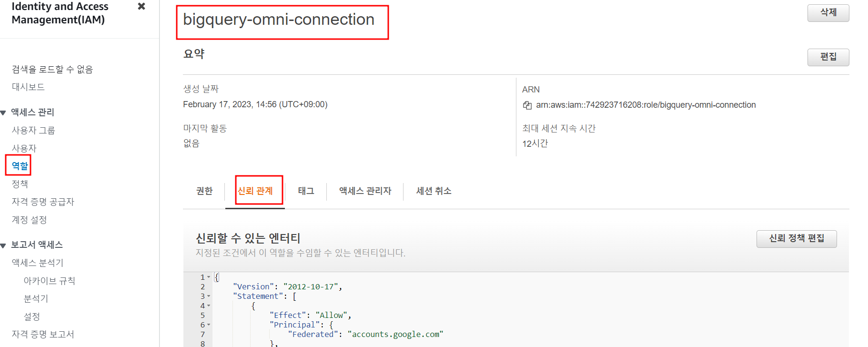
Task: Select the ARN text arn:aws:iam::742923716208:role/bigquery-omni-connection
Action: click(646, 105)
